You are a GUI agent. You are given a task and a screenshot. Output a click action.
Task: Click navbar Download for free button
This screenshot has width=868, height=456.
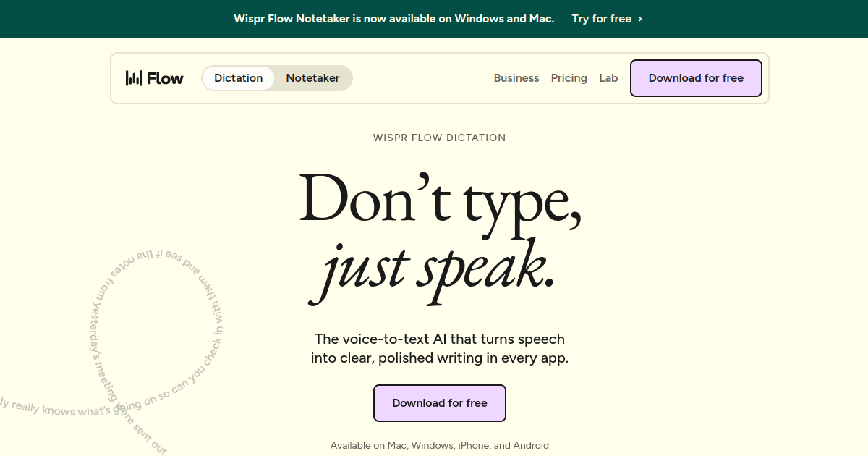tap(696, 78)
